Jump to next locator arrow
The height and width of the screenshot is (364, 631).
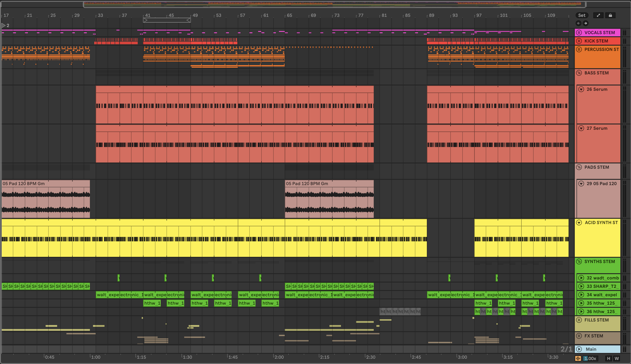585,23
